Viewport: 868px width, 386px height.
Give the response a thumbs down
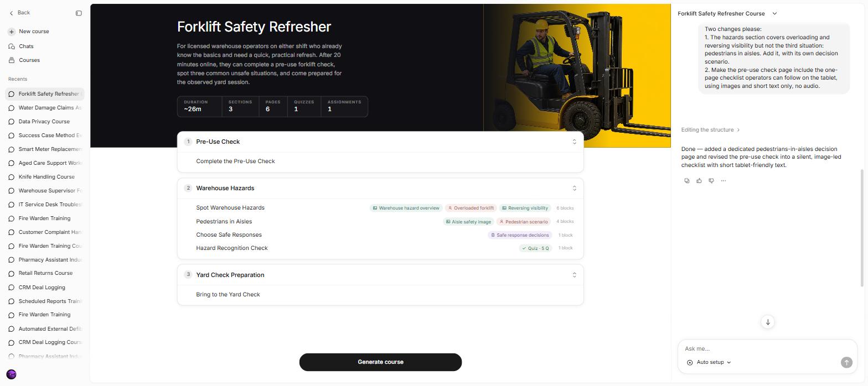711,181
